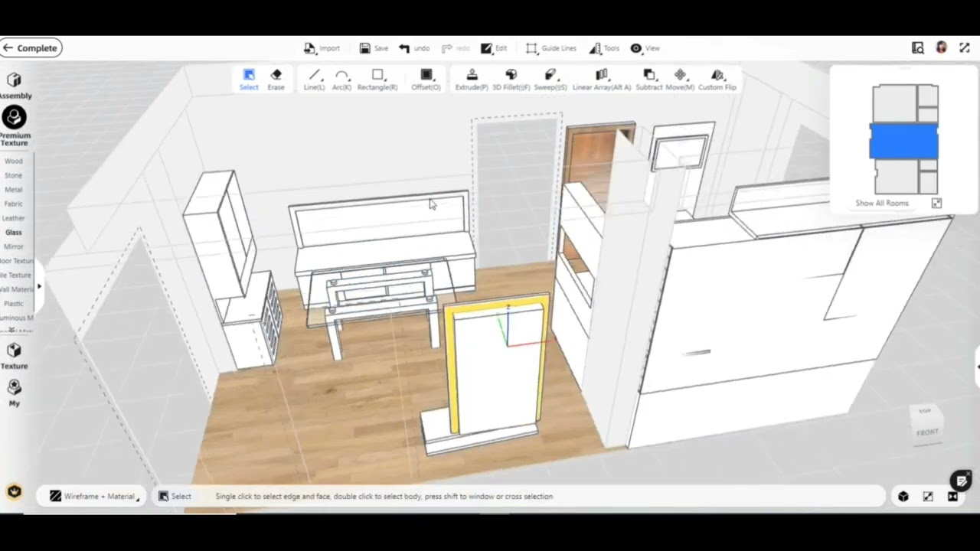The height and width of the screenshot is (551, 980).
Task: Select the Leather texture category
Action: 14,218
